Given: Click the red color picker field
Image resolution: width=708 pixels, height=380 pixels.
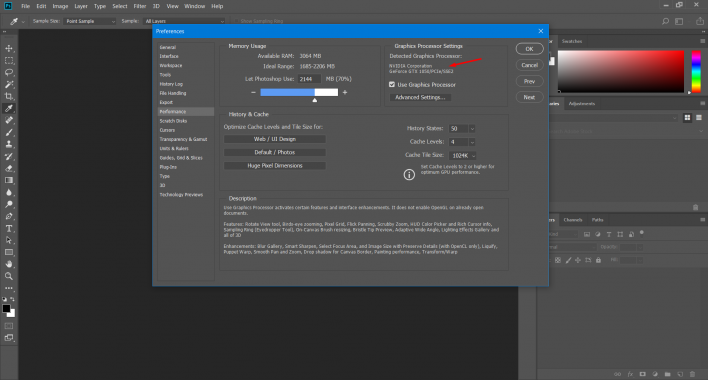Looking at the screenshot, I should 621,72.
